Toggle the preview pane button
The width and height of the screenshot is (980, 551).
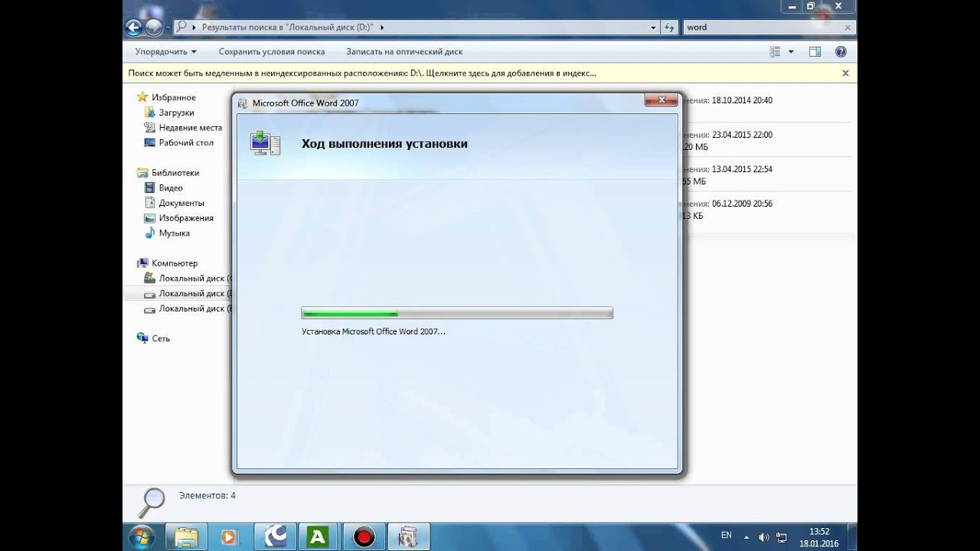(815, 51)
